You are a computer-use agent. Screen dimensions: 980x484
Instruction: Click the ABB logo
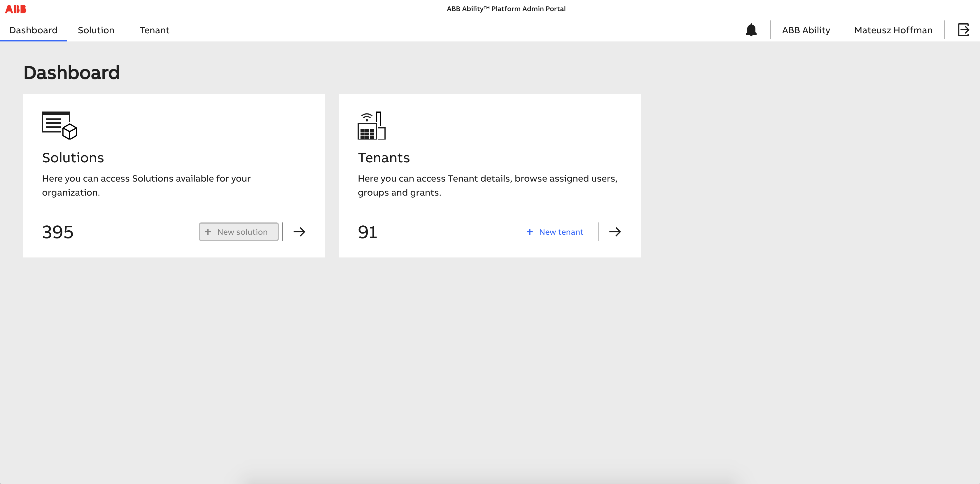click(x=15, y=9)
